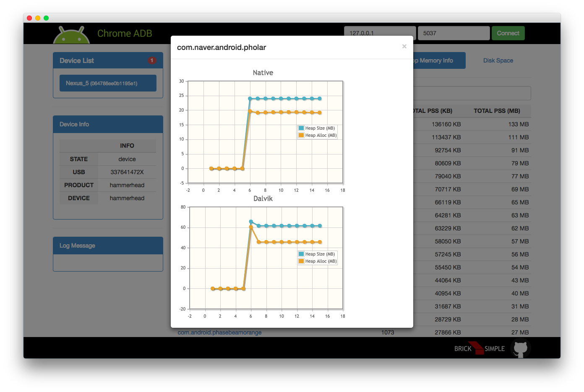The height and width of the screenshot is (392, 584).
Task: Click the 55450 KB cell
Action: (448, 267)
